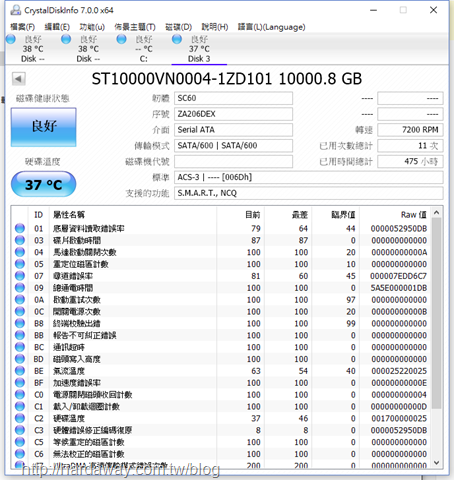Click the 37 °C temperature button

coord(44,184)
